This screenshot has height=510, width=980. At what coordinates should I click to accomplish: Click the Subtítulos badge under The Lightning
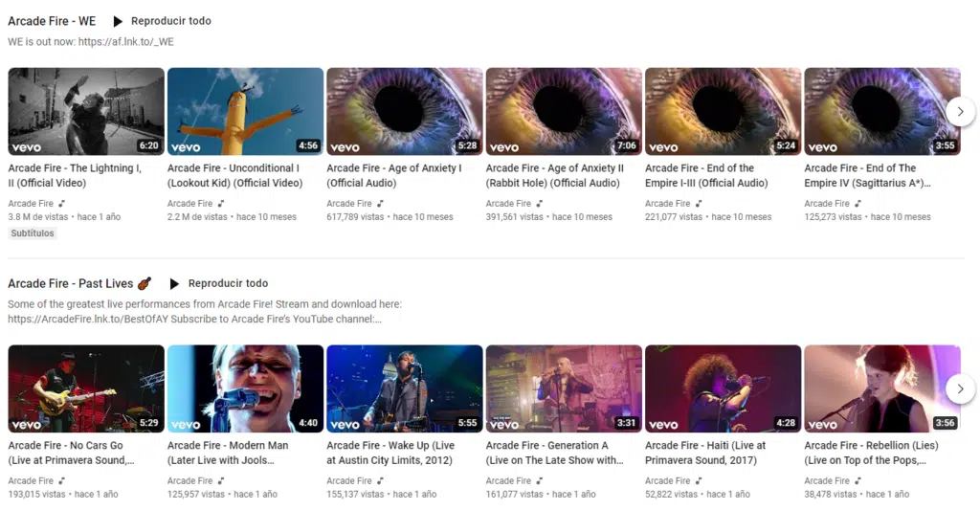coord(33,233)
